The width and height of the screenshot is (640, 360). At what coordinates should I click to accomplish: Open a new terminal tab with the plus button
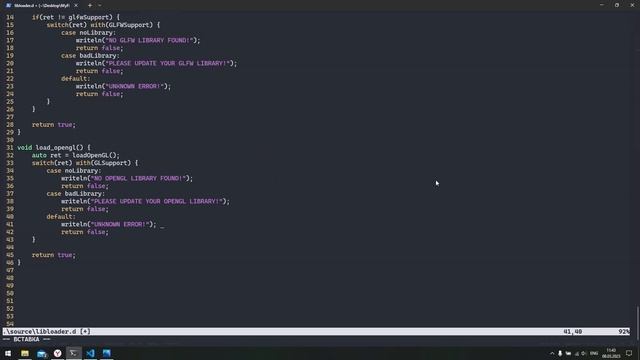click(x=90, y=5)
